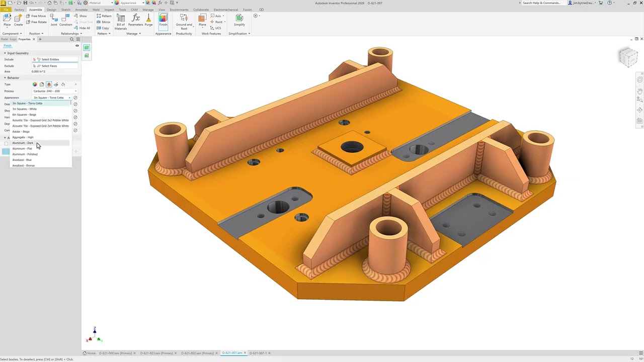
Task: Switch to the Annotate ribbon tab
Action: point(81,10)
